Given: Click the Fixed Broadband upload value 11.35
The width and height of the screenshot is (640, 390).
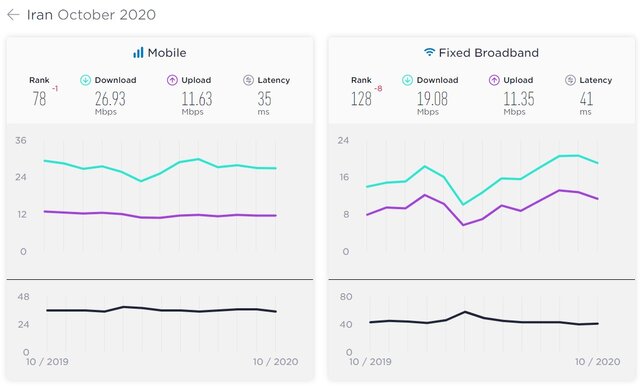Looking at the screenshot, I should (518, 99).
